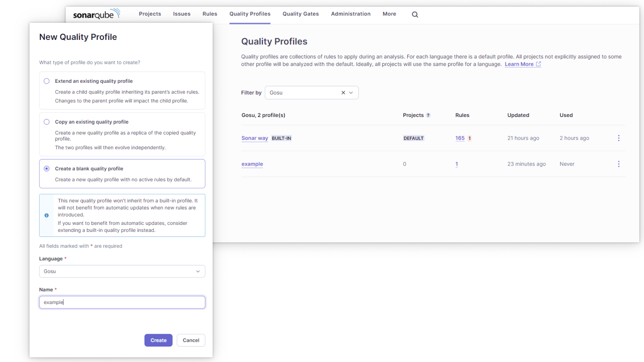The image size is (644, 362).
Task: Open the Sonar way row actions menu
Action: tap(619, 138)
